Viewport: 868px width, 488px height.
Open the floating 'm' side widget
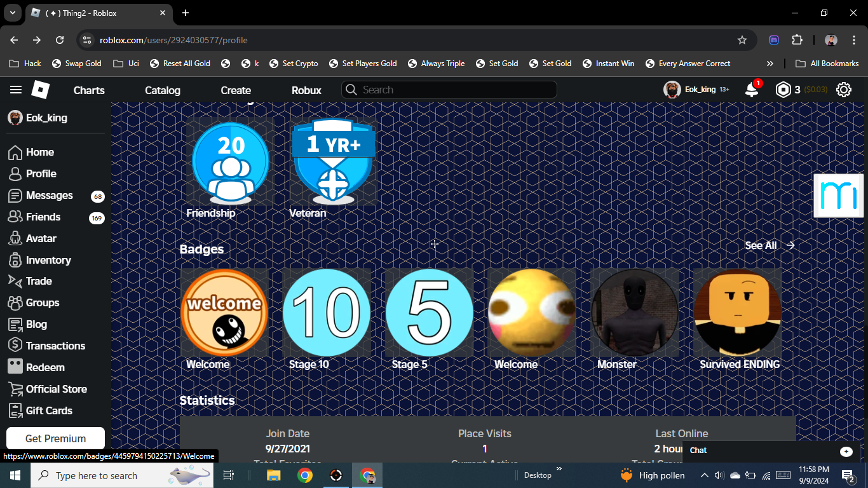pos(839,196)
